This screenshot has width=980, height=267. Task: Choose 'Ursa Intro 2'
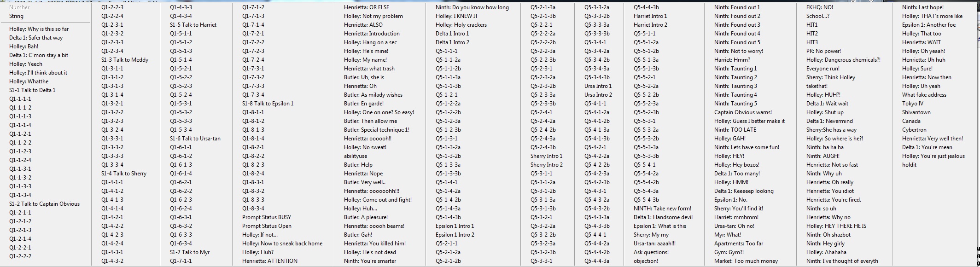[598, 95]
